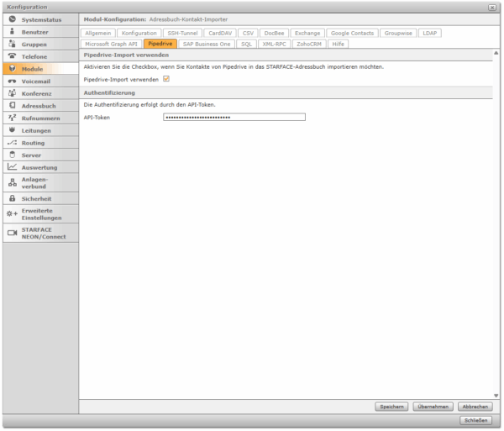Viewport: 504px width, 431px height.
Task: Click the Telefone phone icon
Action: pyautogui.click(x=13, y=56)
